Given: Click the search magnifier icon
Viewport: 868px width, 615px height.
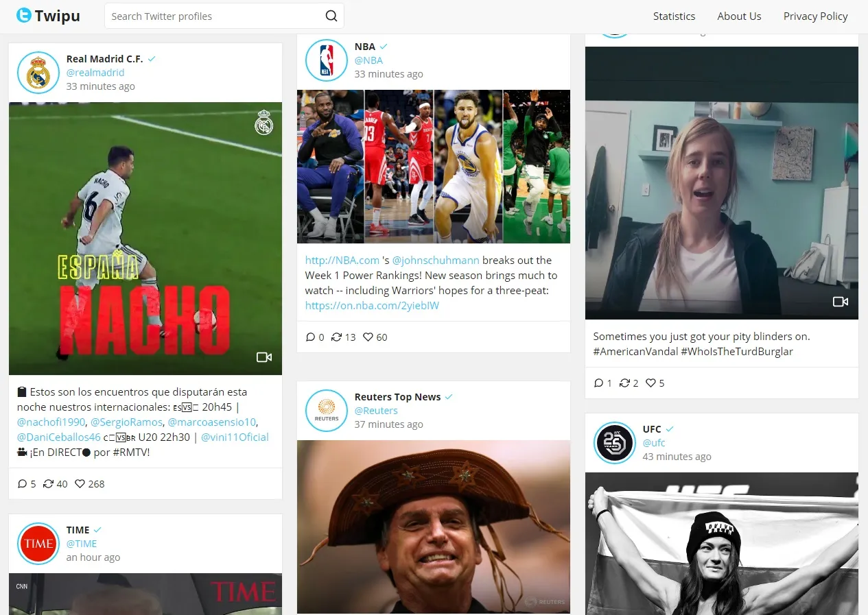Looking at the screenshot, I should (331, 16).
